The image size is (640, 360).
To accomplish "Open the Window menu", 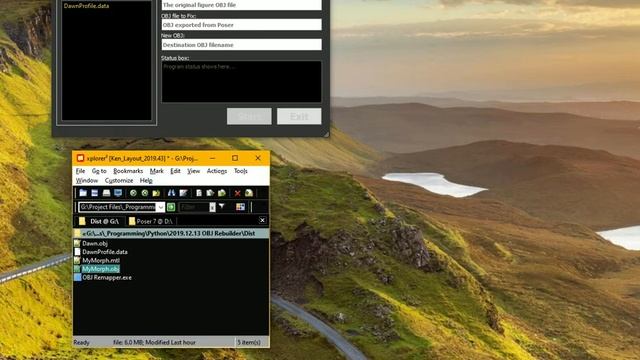I will (x=87, y=180).
